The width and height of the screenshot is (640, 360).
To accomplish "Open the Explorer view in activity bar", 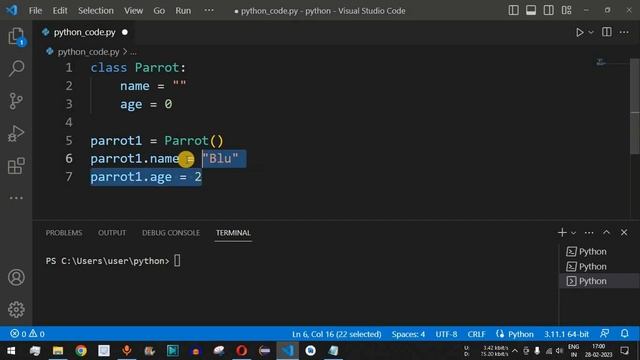I will (16, 37).
